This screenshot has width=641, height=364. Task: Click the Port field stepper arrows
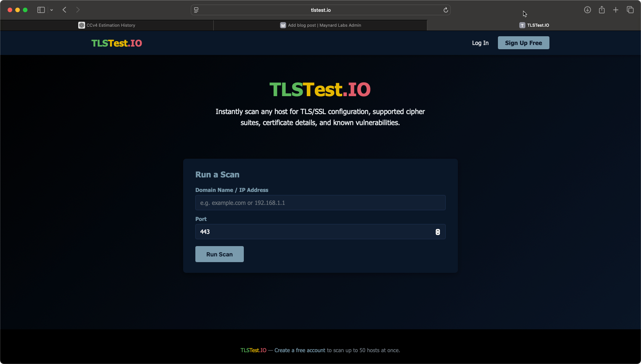[x=438, y=232]
